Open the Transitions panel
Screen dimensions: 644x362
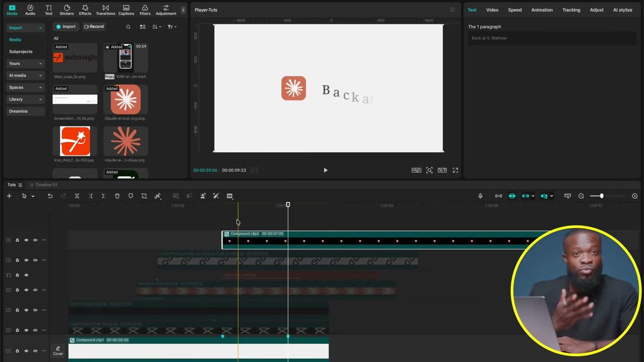(106, 10)
